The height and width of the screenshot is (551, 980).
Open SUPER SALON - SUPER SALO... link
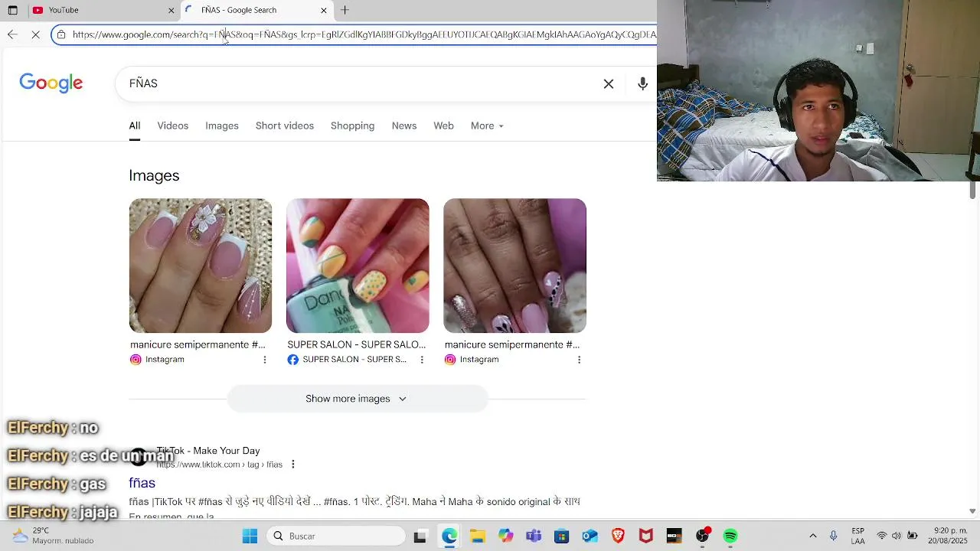(356, 344)
